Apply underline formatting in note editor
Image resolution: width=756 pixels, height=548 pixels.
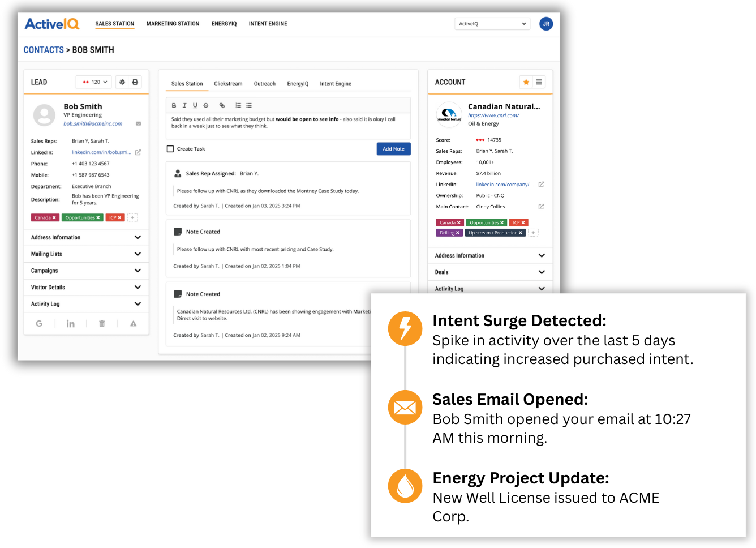195,105
